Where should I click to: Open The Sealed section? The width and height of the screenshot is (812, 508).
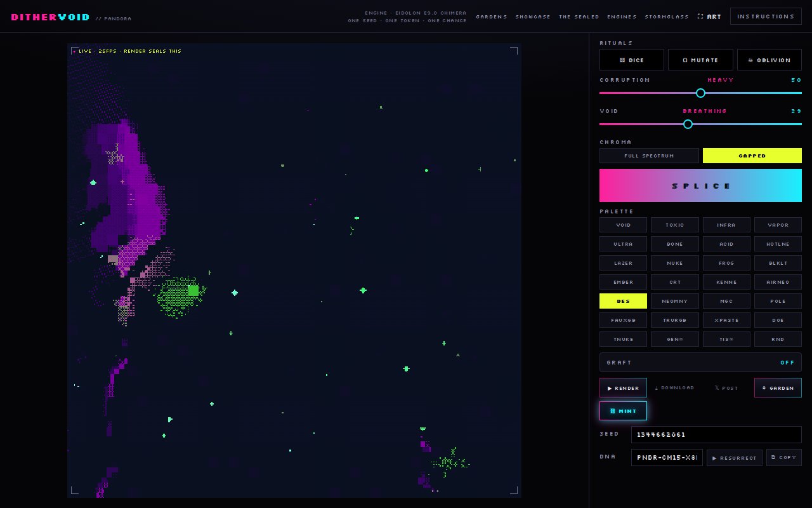click(579, 17)
